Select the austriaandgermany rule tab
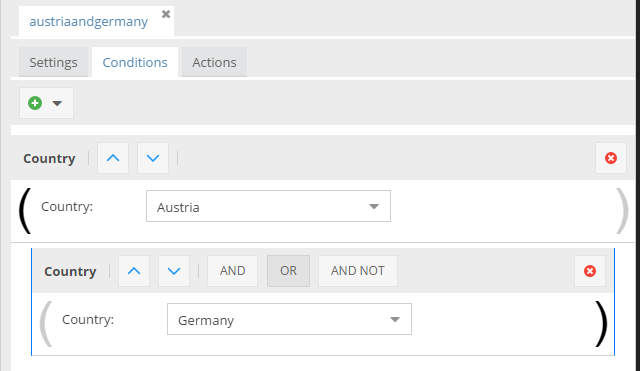 click(x=89, y=21)
